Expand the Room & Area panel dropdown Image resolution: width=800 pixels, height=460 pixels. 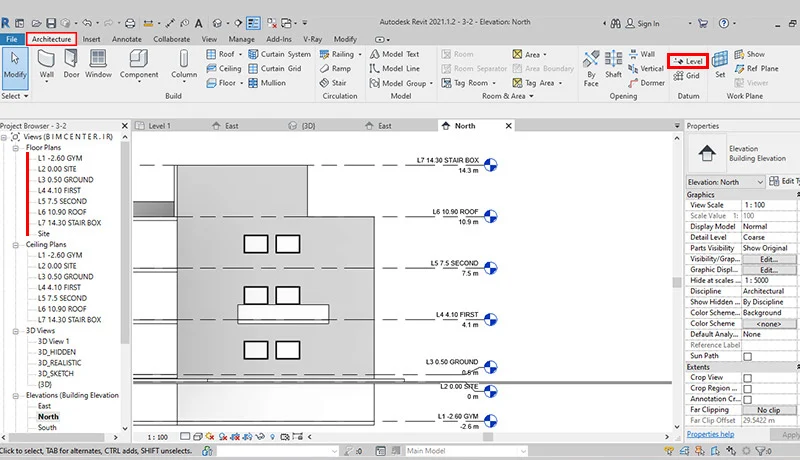tap(508, 96)
